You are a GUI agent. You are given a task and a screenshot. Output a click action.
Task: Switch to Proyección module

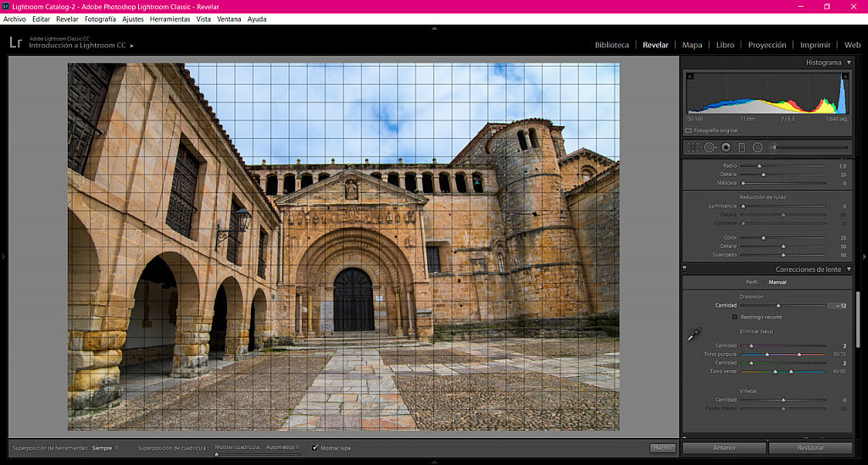[766, 45]
